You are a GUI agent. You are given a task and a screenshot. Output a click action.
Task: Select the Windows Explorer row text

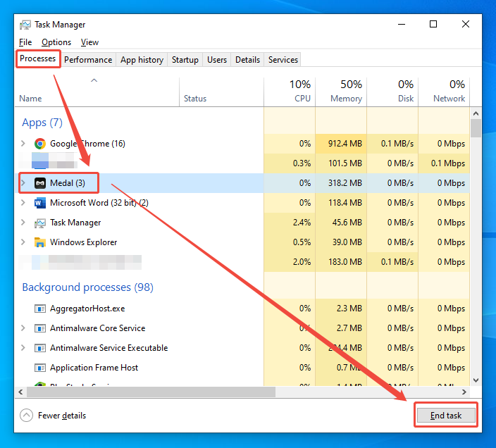click(x=84, y=242)
